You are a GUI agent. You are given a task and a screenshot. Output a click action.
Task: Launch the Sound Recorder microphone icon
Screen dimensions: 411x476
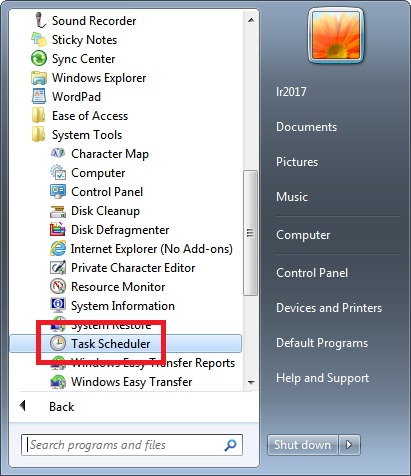(40, 21)
